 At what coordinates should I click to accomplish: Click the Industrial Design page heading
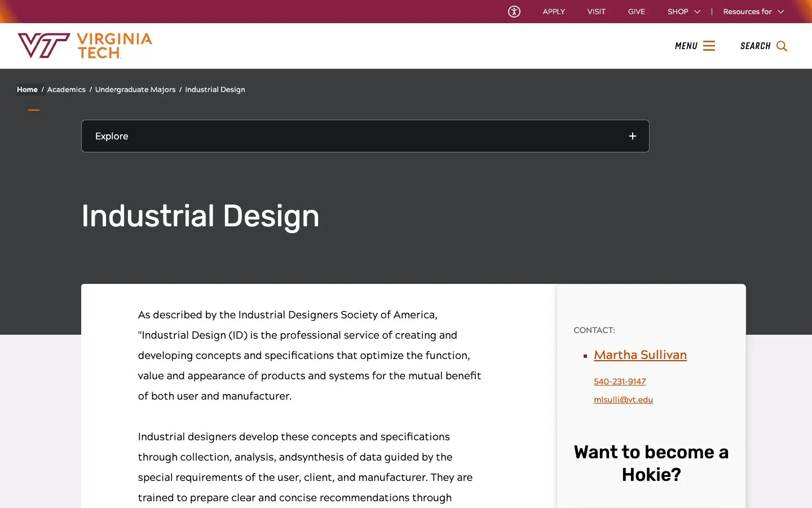coord(200,216)
